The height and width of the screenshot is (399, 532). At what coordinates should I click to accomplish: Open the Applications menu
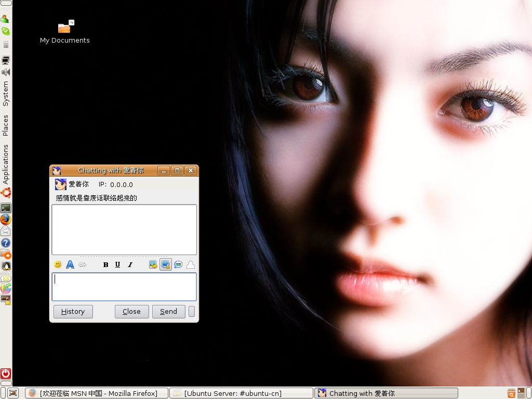point(5,164)
